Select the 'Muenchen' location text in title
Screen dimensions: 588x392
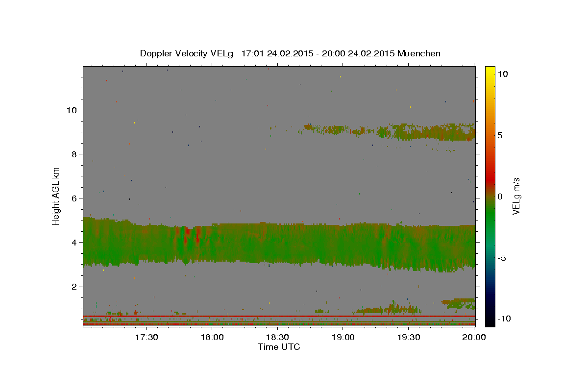pyautogui.click(x=419, y=53)
